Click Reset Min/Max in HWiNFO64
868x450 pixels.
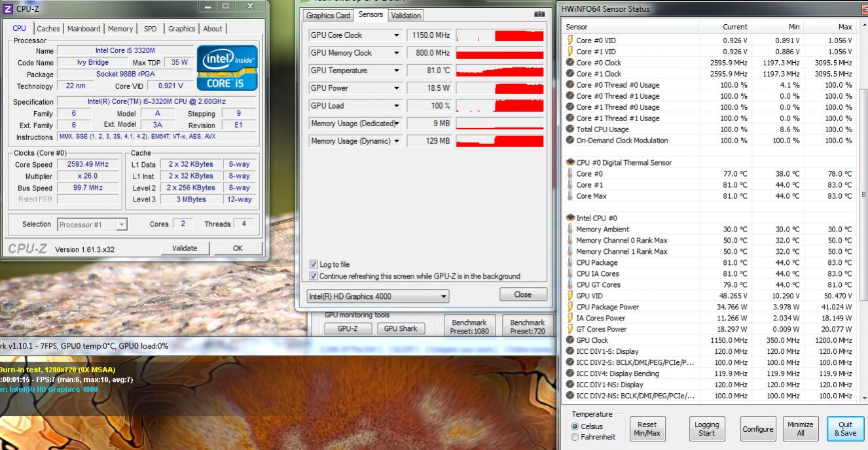point(647,429)
